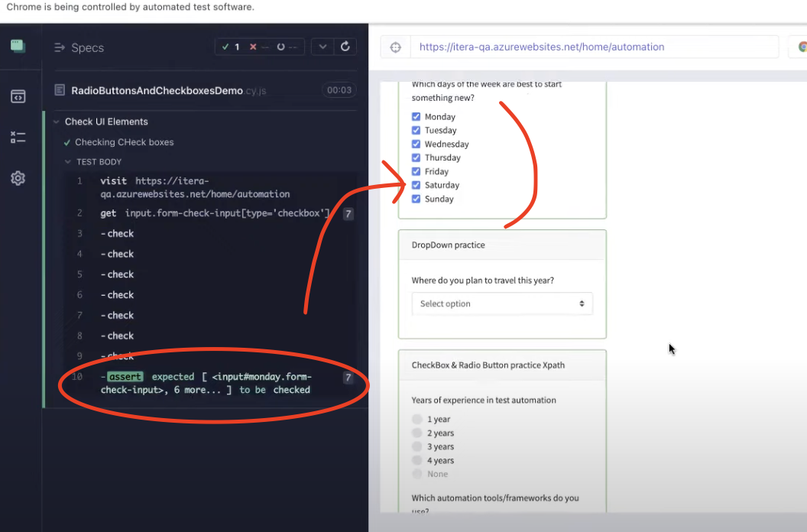Open the Specs sidebar icon

click(x=18, y=96)
